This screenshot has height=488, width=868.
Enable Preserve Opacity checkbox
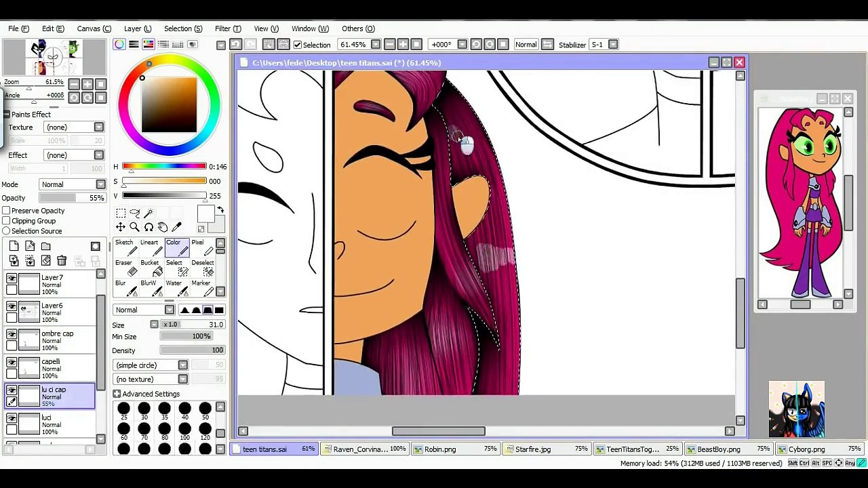[6, 211]
